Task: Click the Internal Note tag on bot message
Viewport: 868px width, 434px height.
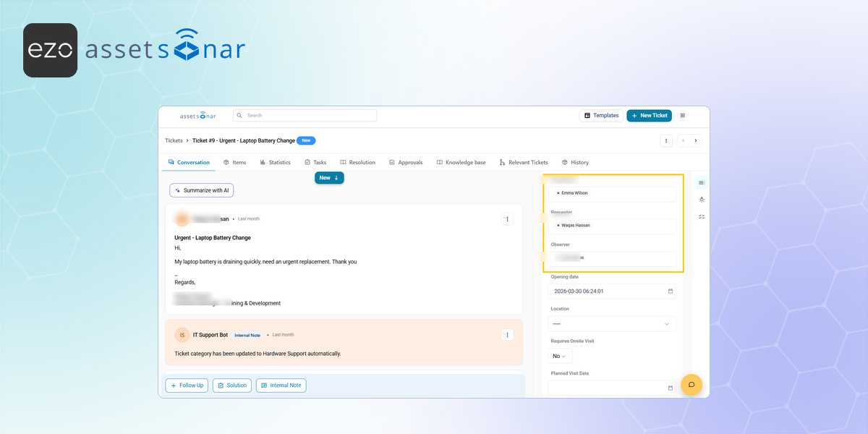Action: coord(247,335)
